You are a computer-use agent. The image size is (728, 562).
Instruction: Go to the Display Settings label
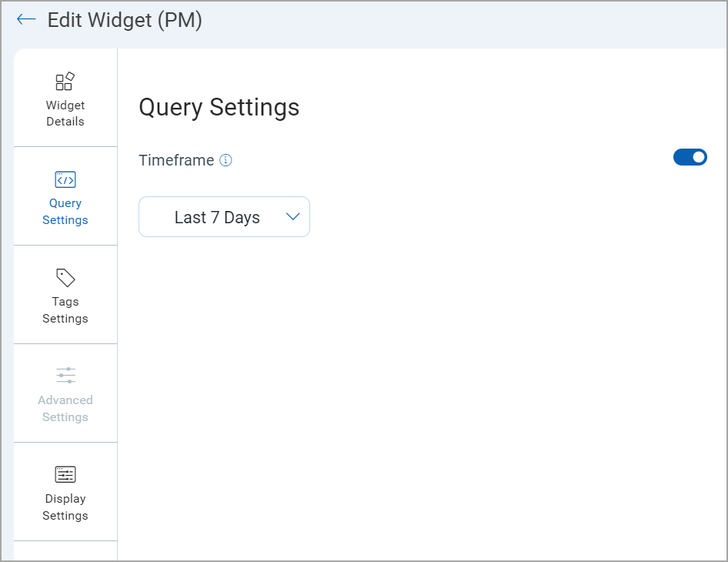click(x=65, y=507)
